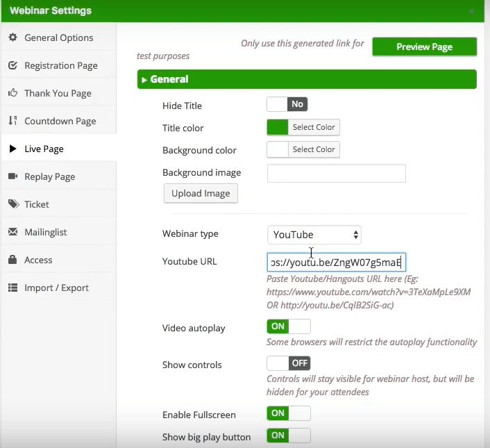Click the green Title color swatch

click(278, 127)
